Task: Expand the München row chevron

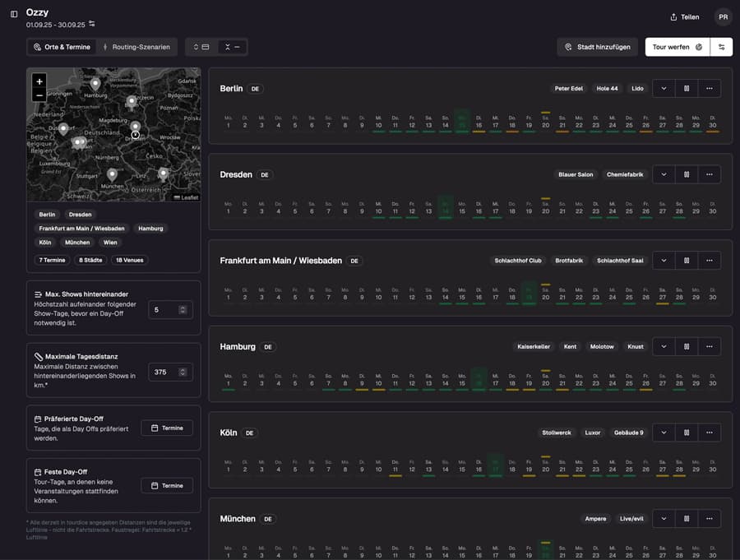Action: (664, 518)
